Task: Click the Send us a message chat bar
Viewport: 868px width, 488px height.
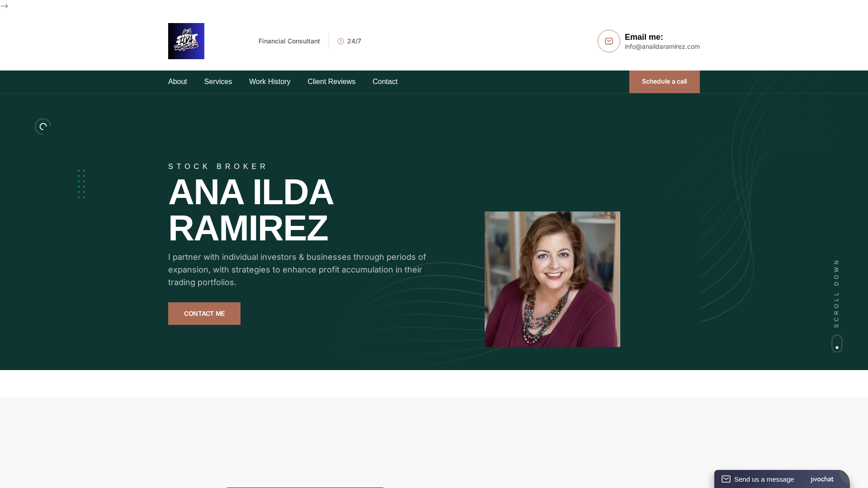Action: (764, 479)
